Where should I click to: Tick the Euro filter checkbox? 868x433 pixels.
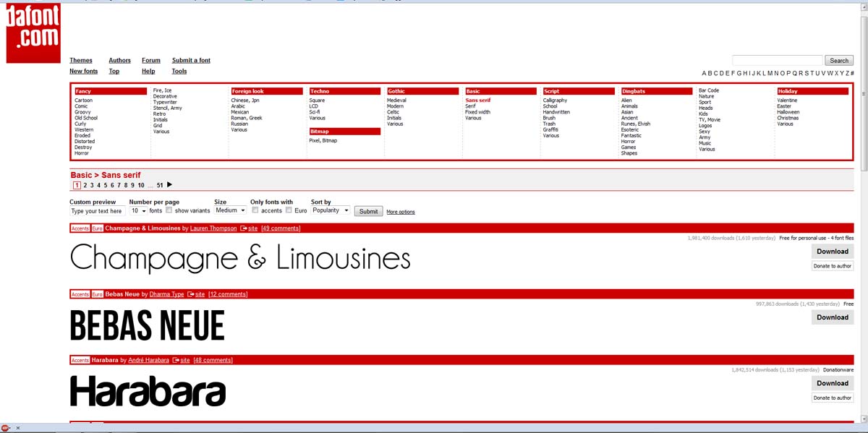[x=289, y=210]
